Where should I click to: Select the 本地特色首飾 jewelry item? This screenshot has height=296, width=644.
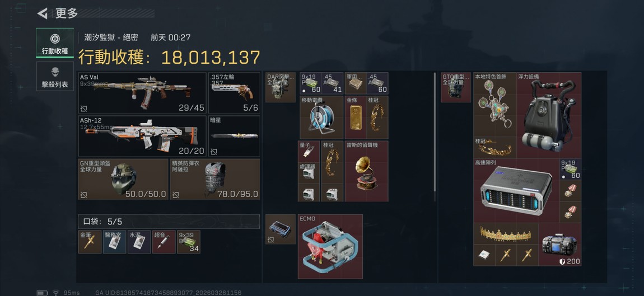point(495,105)
